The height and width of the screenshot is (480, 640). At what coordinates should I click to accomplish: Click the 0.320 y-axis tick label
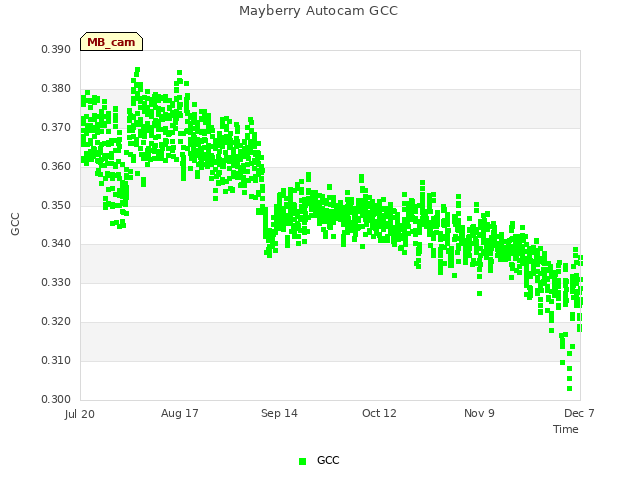pyautogui.click(x=56, y=322)
